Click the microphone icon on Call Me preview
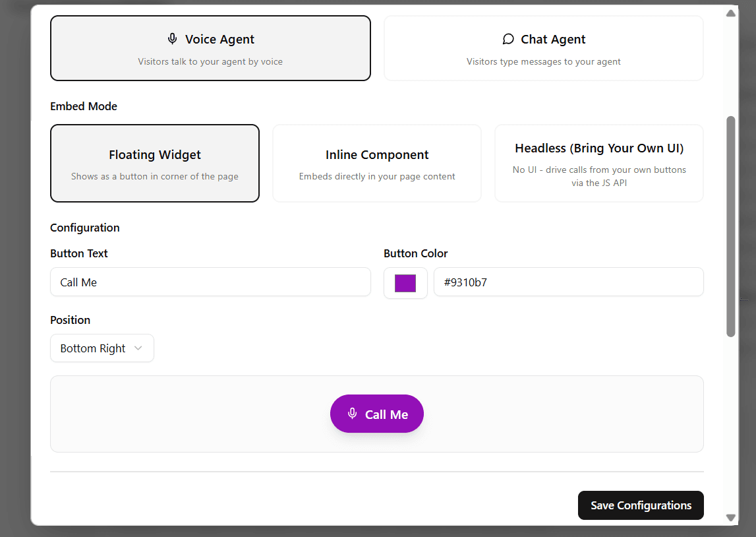 point(353,414)
